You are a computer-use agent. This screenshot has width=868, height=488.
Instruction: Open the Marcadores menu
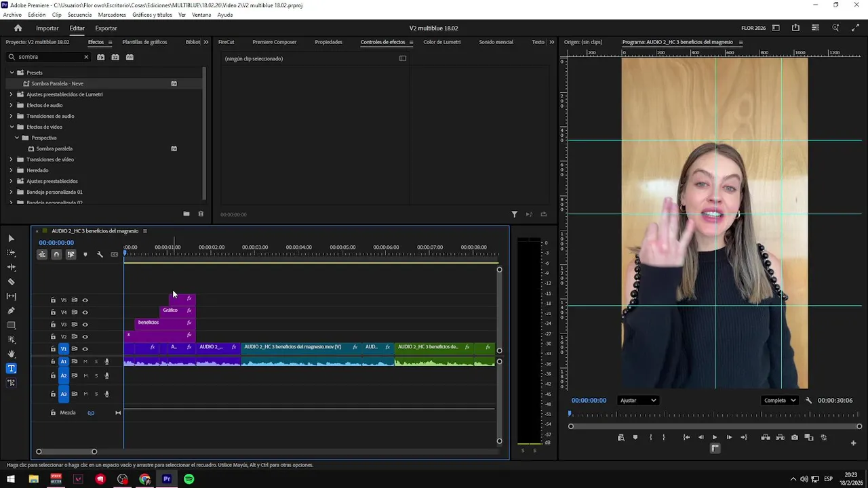click(112, 15)
